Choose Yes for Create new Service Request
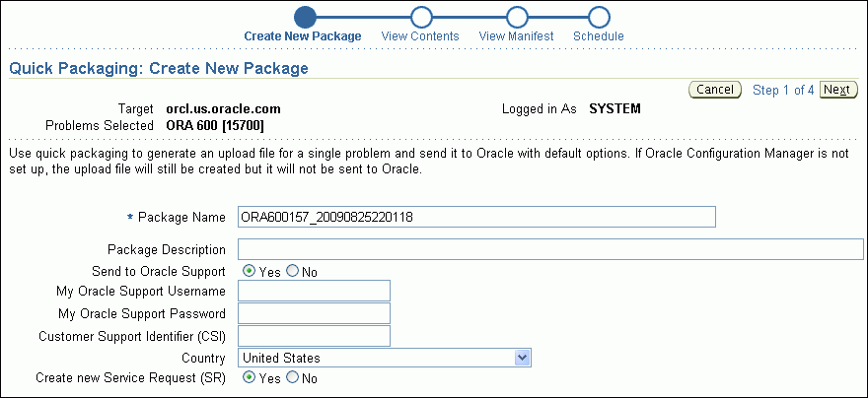 [250, 378]
